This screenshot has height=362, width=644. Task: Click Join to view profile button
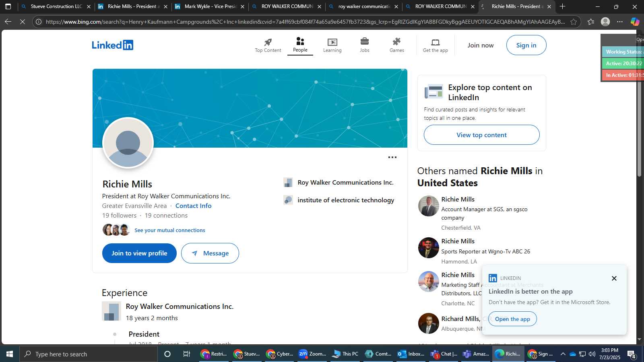point(139,253)
